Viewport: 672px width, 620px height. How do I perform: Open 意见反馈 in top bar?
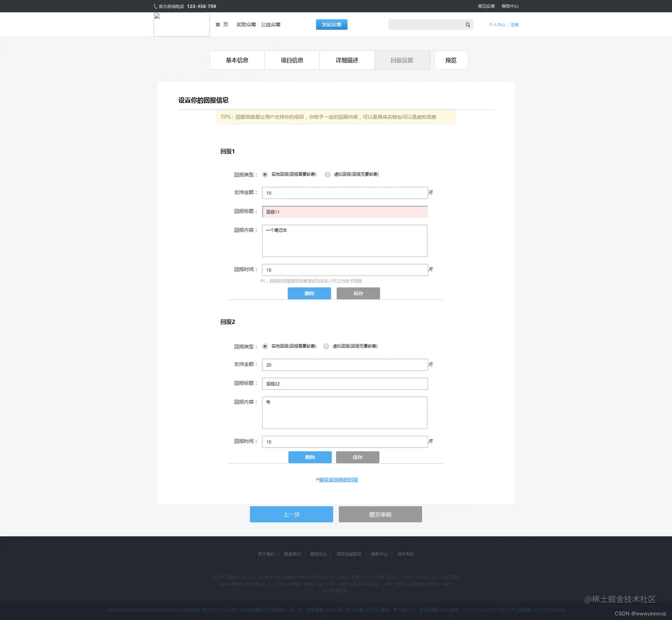click(x=486, y=6)
